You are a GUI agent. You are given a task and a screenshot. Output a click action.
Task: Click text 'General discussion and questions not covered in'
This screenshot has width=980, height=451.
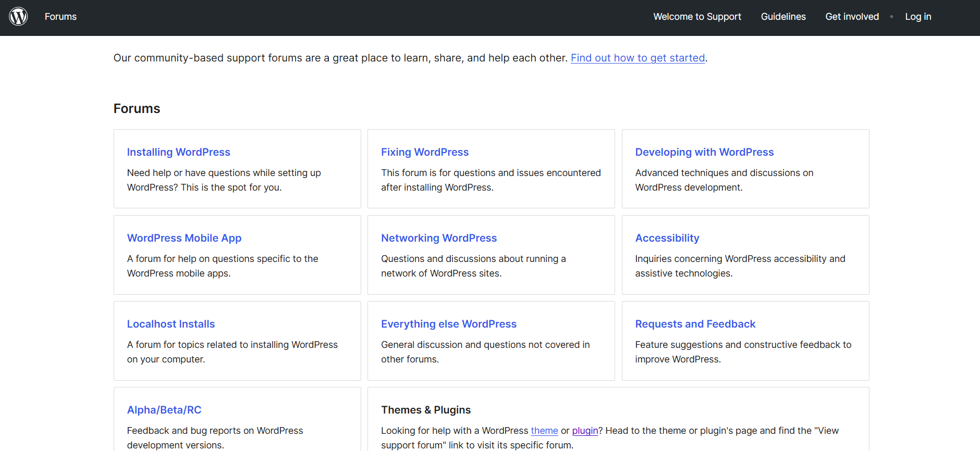tap(485, 345)
